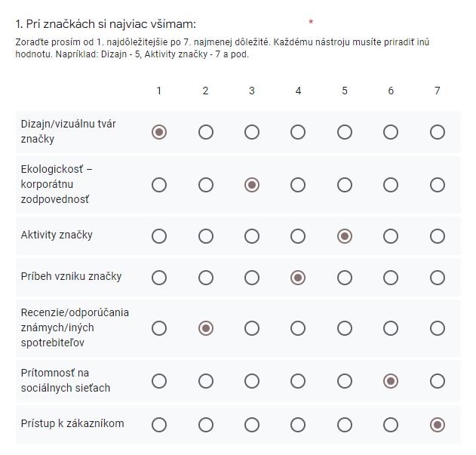
Task: Set Ekologickosť row to rating 6
Action: click(x=391, y=184)
